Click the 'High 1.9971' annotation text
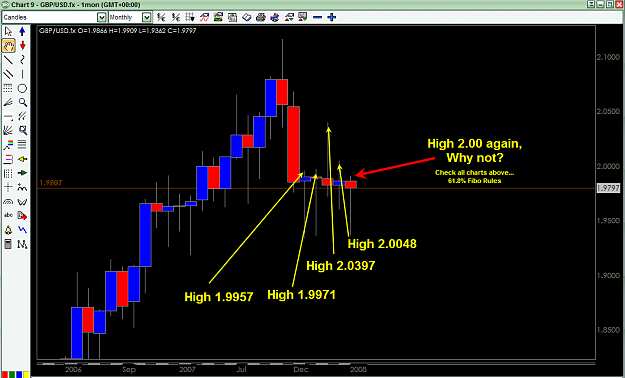This screenshot has height=378, width=625. (301, 295)
